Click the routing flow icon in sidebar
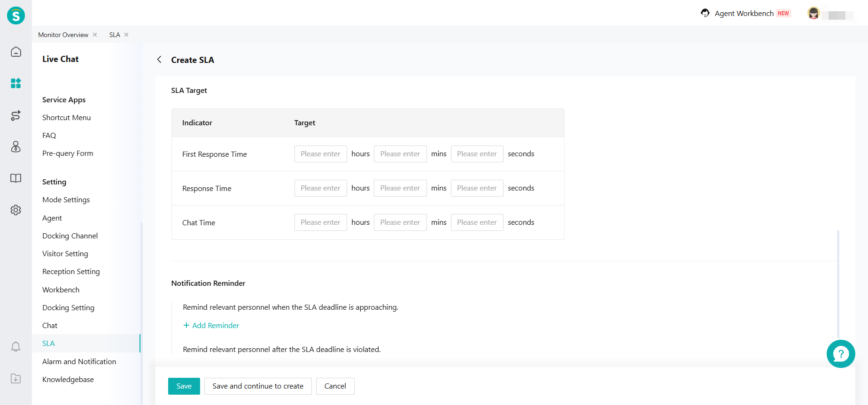Viewport: 868px width, 405px height. (x=16, y=115)
